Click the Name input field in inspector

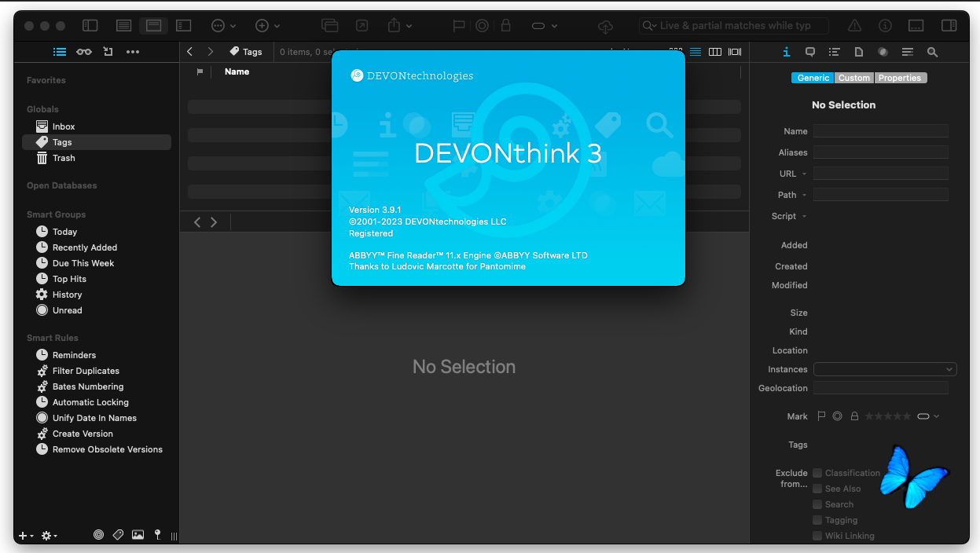click(881, 131)
